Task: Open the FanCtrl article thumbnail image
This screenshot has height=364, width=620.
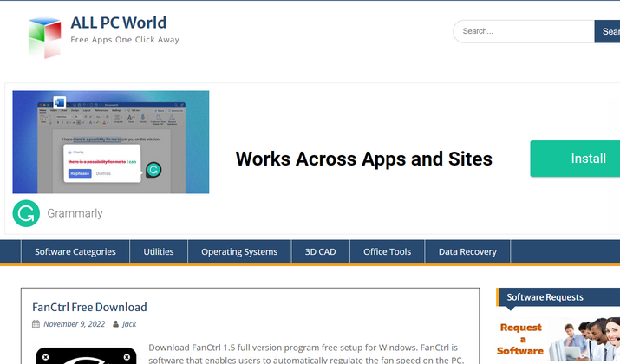Action: tap(86, 354)
